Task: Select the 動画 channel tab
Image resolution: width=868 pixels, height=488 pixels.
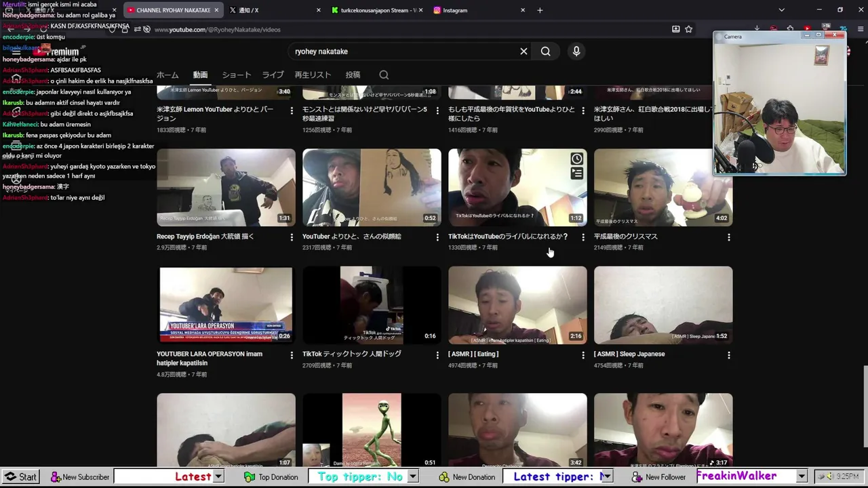Action: pyautogui.click(x=200, y=75)
